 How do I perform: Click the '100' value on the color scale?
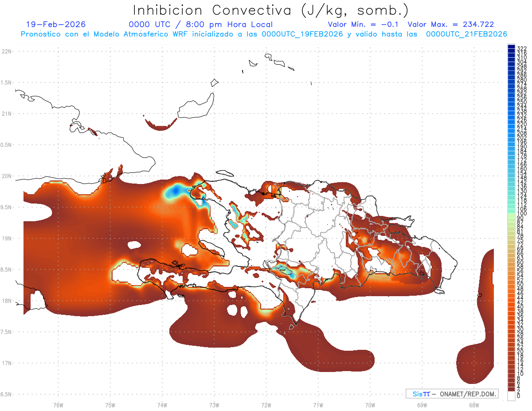(521, 214)
